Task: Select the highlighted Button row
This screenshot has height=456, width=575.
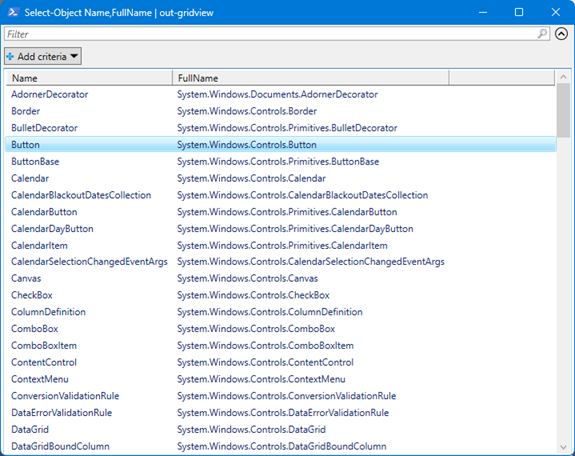Action: [281, 145]
